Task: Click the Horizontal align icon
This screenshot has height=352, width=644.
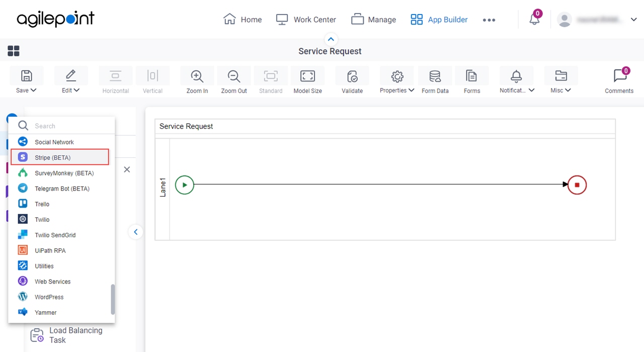Action: point(116,76)
